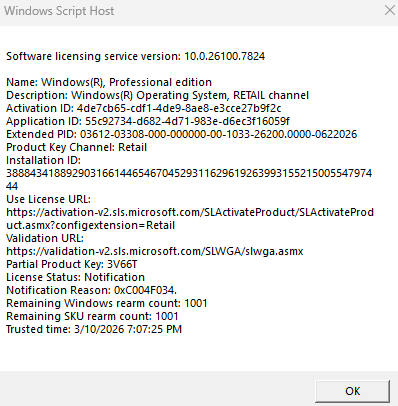Image resolution: width=398 pixels, height=406 pixels.
Task: Click the Windows Script Host title text
Action: pos(59,11)
